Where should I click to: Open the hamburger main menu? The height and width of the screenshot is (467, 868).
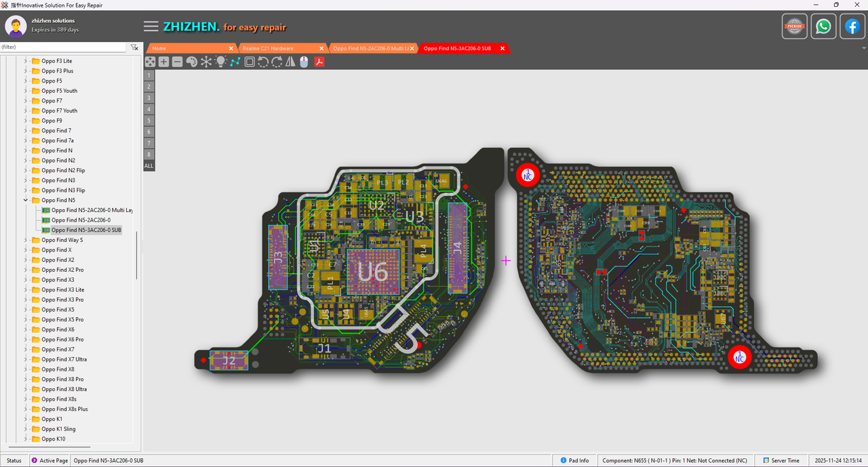coord(151,26)
